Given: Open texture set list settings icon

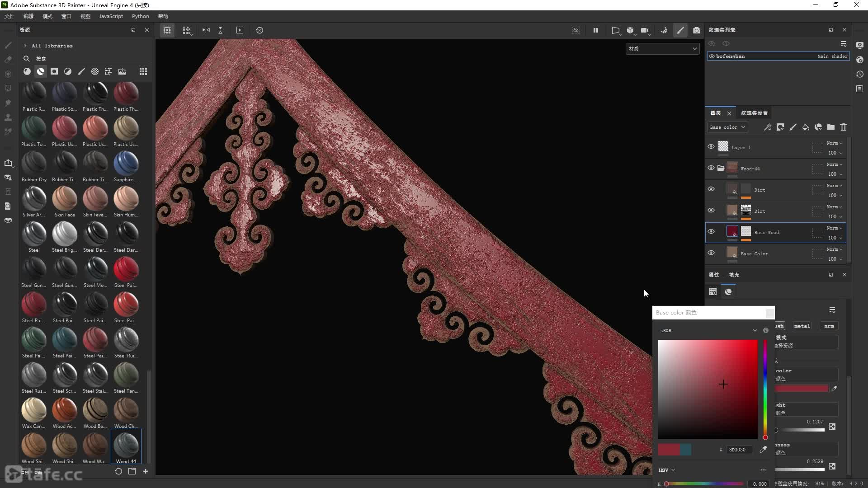Looking at the screenshot, I should click(x=844, y=44).
